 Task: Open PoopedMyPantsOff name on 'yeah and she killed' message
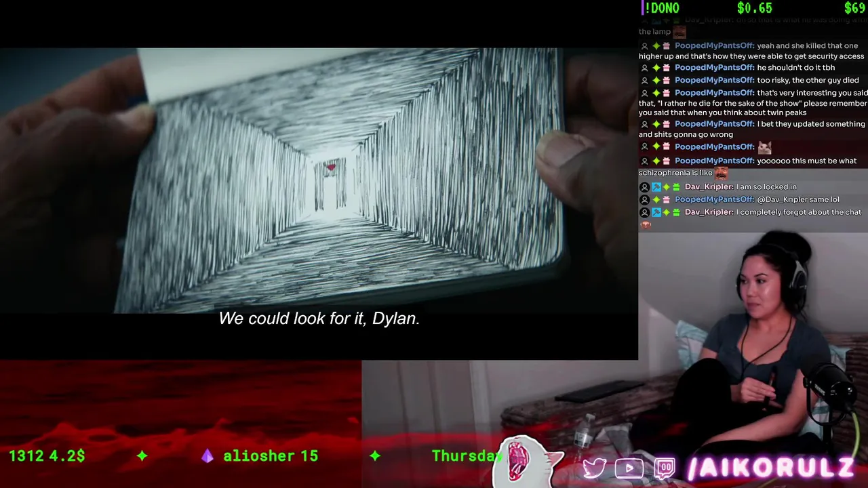[714, 46]
